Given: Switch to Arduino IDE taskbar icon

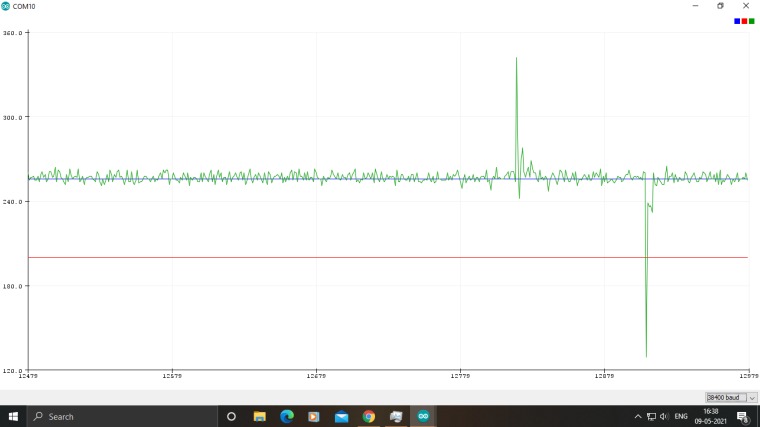Looking at the screenshot, I should tap(423, 416).
